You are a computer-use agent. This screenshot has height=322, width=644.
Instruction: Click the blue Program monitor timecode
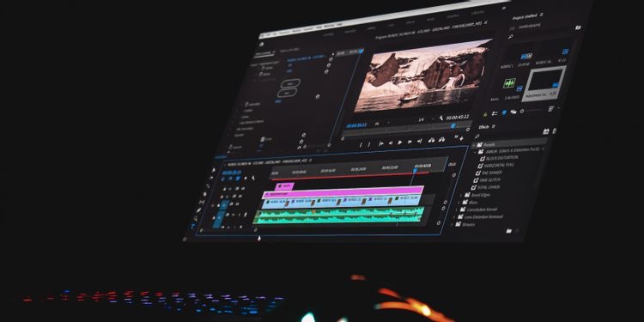click(356, 125)
